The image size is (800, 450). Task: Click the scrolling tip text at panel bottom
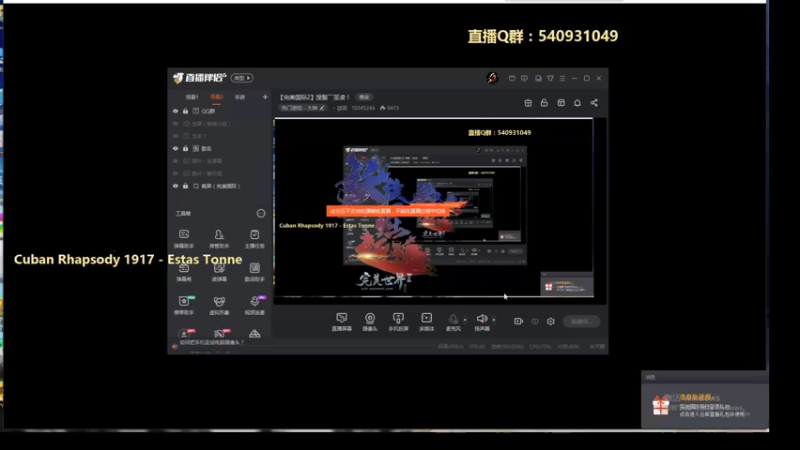(212, 343)
